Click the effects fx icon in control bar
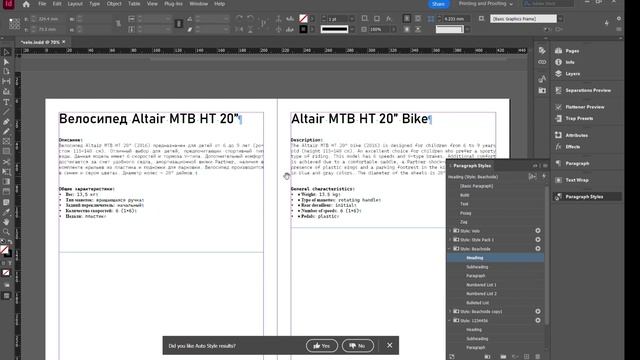The width and height of the screenshot is (640, 360). 389,19
